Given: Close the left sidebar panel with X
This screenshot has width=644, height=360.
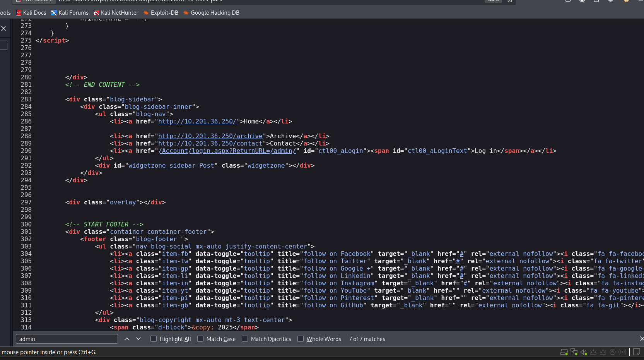Looking at the screenshot, I should coord(3,28).
